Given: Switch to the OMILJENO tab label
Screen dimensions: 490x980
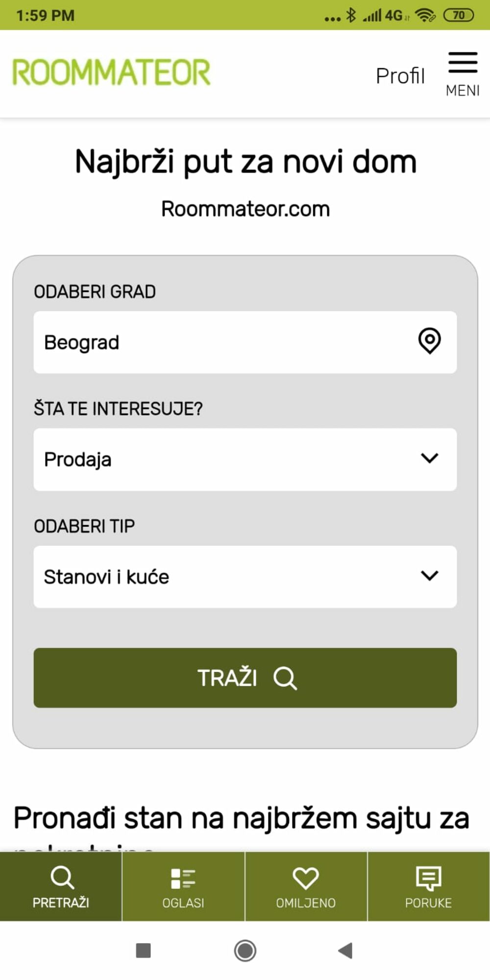Looking at the screenshot, I should (306, 903).
